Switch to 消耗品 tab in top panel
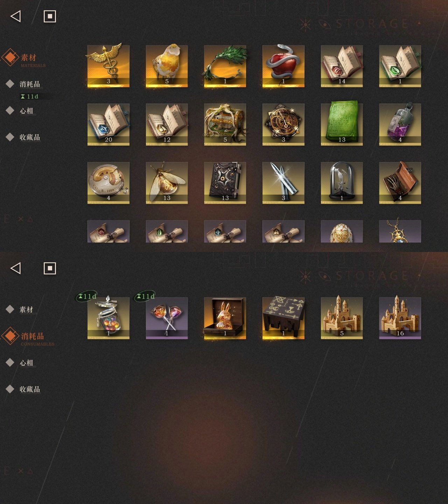This screenshot has width=448, height=504. click(x=30, y=84)
